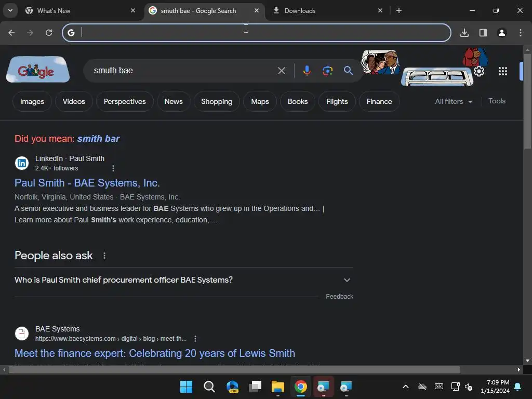Click the Google search box text
Viewport: 532px width, 399px height.
click(113, 71)
